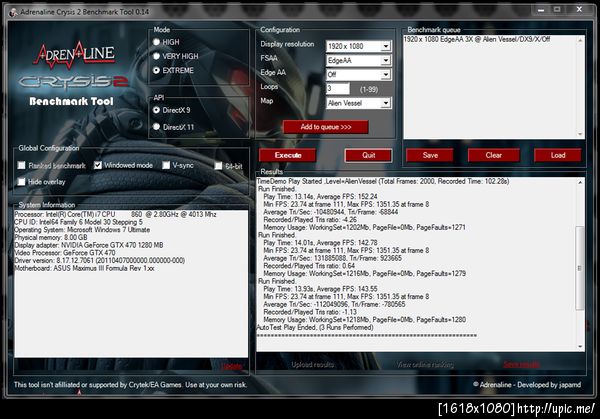Click the Upload results link
The height and width of the screenshot is (419, 600).
coord(313,365)
